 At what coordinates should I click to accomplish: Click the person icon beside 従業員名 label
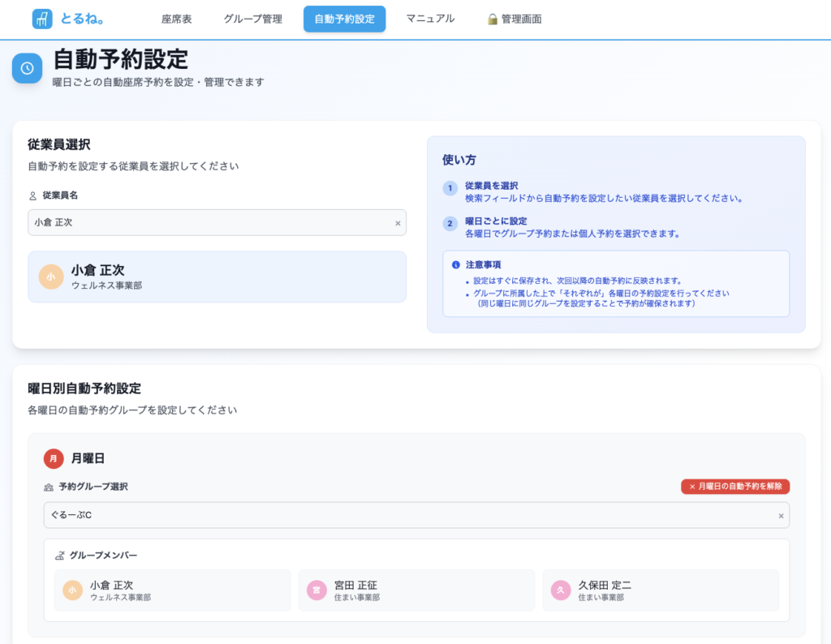click(33, 195)
